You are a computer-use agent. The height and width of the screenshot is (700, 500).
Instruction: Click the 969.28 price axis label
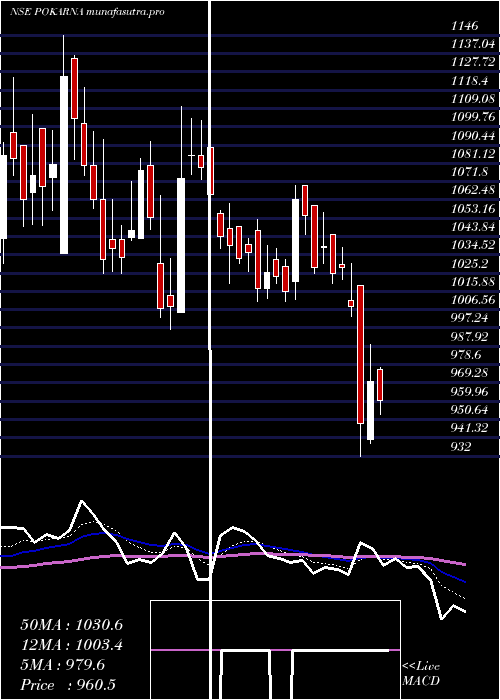coord(470,373)
